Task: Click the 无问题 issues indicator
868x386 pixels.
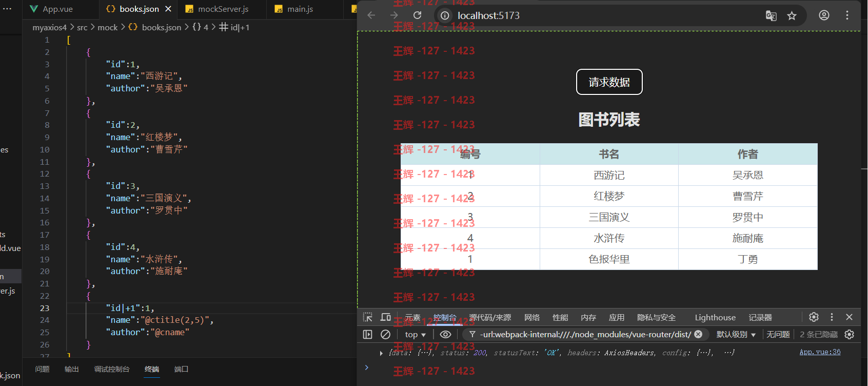Action: point(778,335)
